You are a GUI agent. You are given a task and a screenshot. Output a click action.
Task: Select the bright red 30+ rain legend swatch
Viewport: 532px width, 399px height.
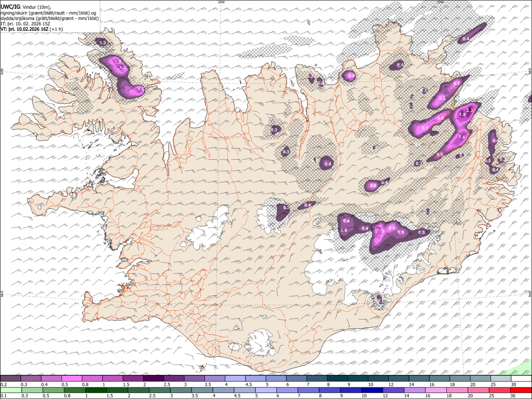click(520, 390)
